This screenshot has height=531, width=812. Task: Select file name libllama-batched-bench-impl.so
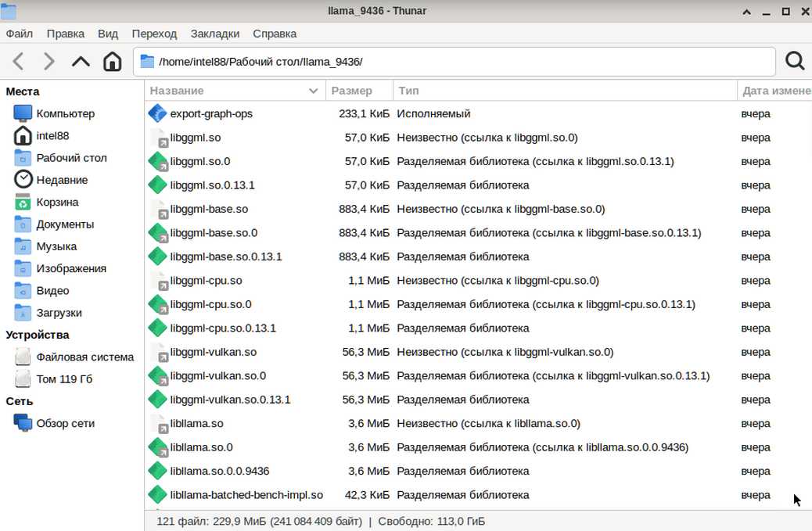pos(246,495)
